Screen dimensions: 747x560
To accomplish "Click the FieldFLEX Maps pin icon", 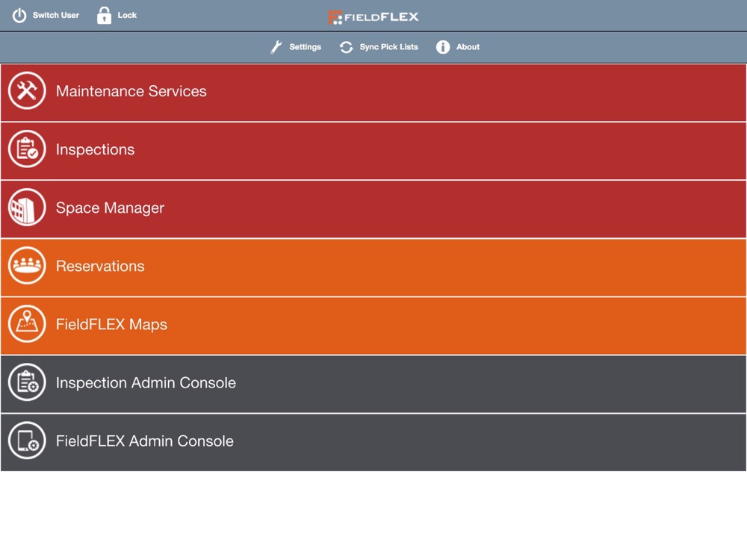I will coord(27,324).
